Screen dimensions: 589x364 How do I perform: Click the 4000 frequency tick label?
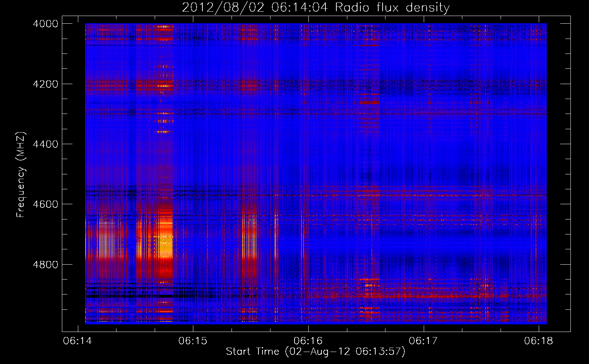pos(46,24)
